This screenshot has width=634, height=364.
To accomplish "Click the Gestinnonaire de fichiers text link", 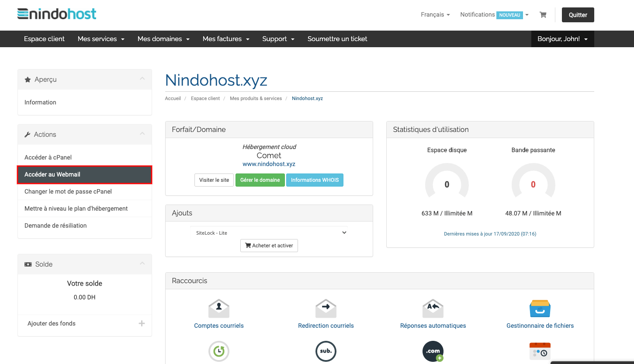I will [540, 326].
